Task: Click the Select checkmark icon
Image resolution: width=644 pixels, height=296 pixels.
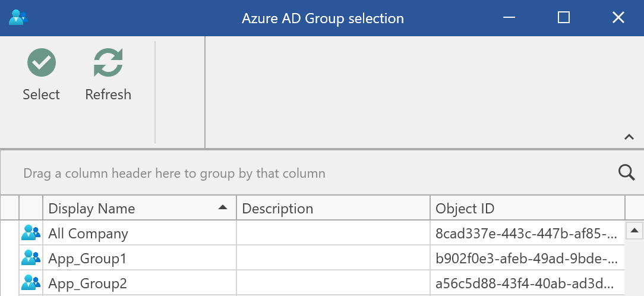Action: 42,63
